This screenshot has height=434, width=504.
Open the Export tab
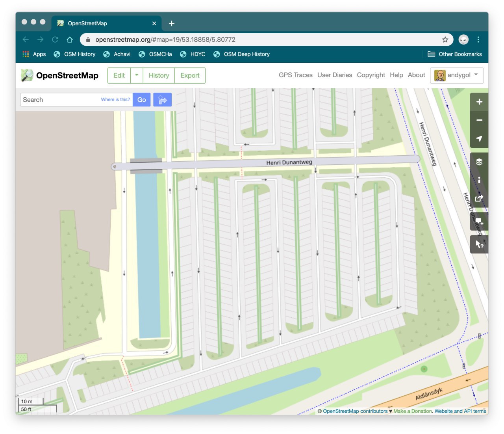pyautogui.click(x=190, y=75)
